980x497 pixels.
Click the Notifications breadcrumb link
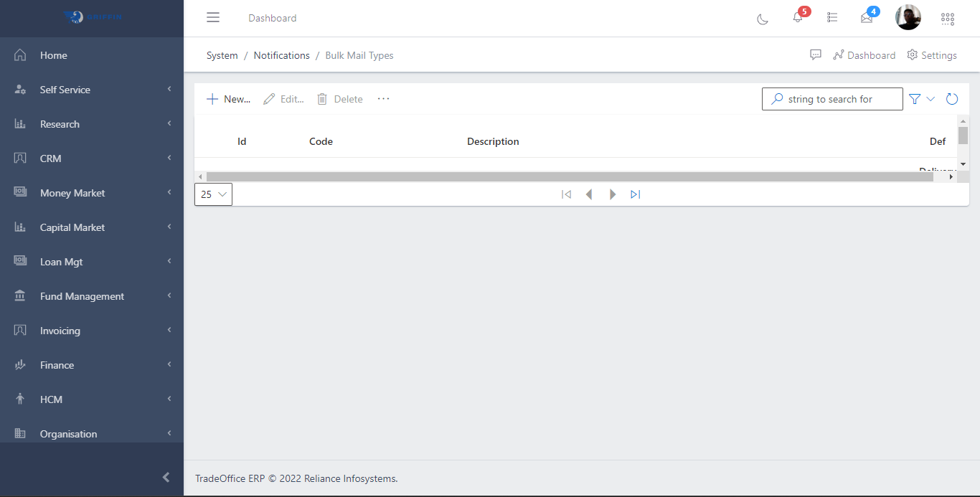coord(281,55)
